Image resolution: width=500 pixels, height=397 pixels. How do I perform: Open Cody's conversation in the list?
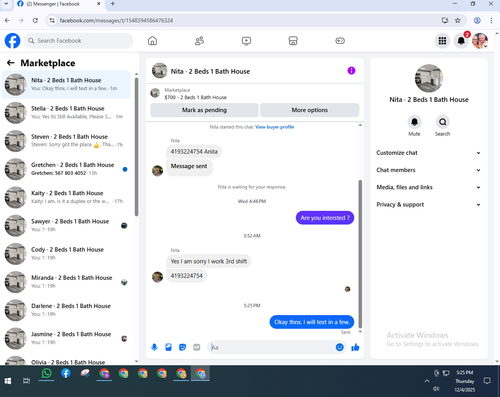point(66,254)
